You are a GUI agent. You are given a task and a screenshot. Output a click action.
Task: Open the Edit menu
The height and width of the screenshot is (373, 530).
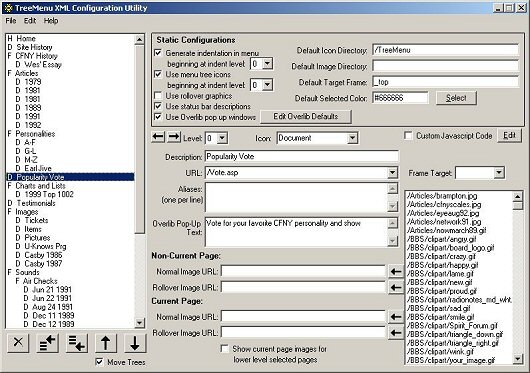(30, 21)
